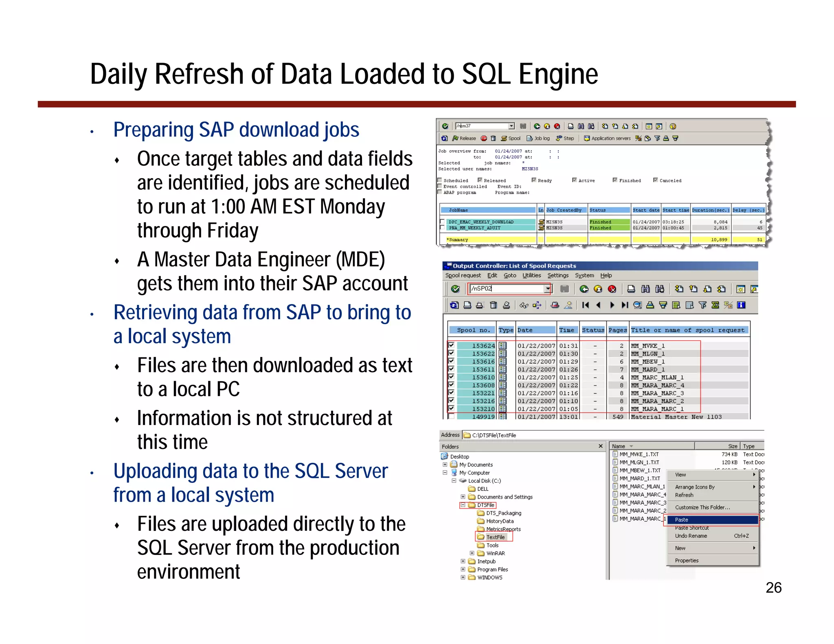834x644 pixels.
Task: Open the Job log button
Action: pos(538,138)
